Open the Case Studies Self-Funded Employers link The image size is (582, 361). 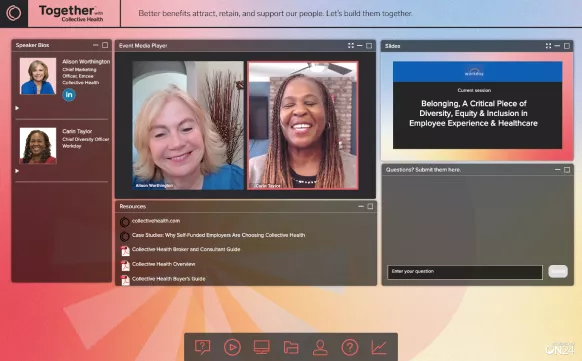218,235
